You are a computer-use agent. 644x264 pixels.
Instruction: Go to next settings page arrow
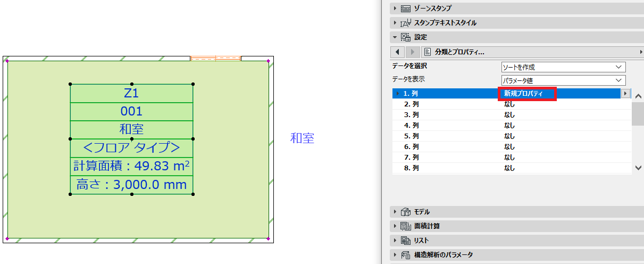413,52
